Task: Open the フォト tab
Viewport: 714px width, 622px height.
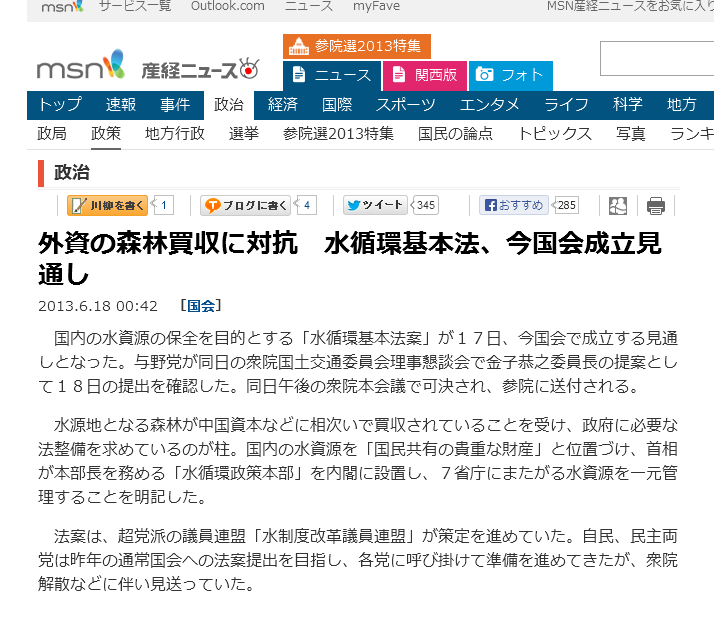Action: 510,75
